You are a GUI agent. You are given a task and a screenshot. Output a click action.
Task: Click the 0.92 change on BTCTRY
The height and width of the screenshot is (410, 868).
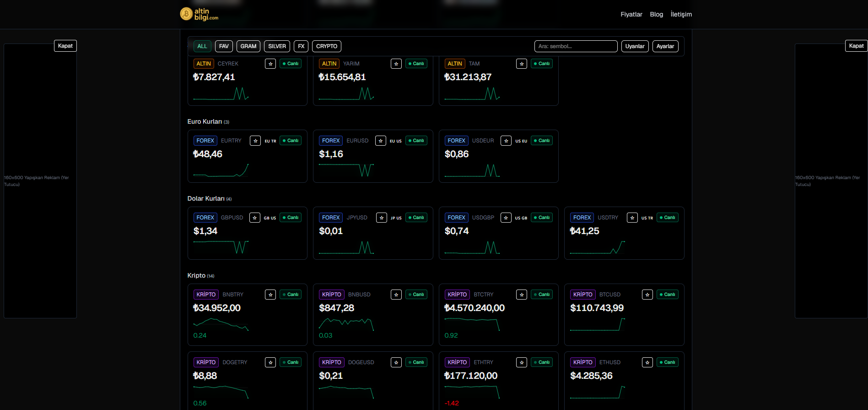point(451,335)
